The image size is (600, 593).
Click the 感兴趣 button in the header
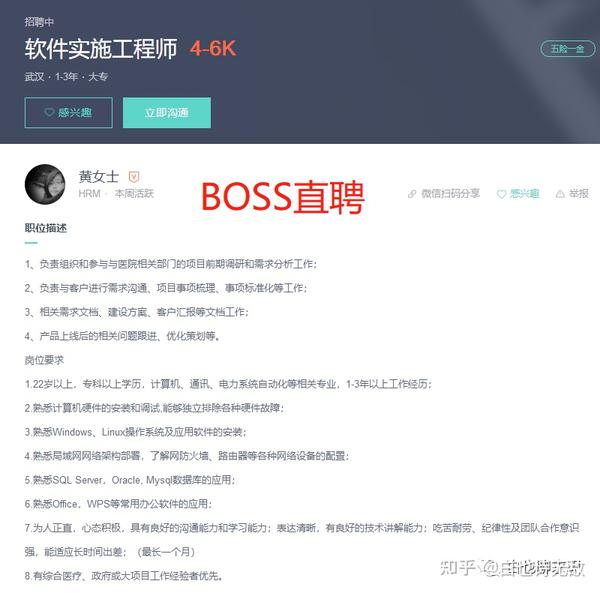(x=68, y=112)
